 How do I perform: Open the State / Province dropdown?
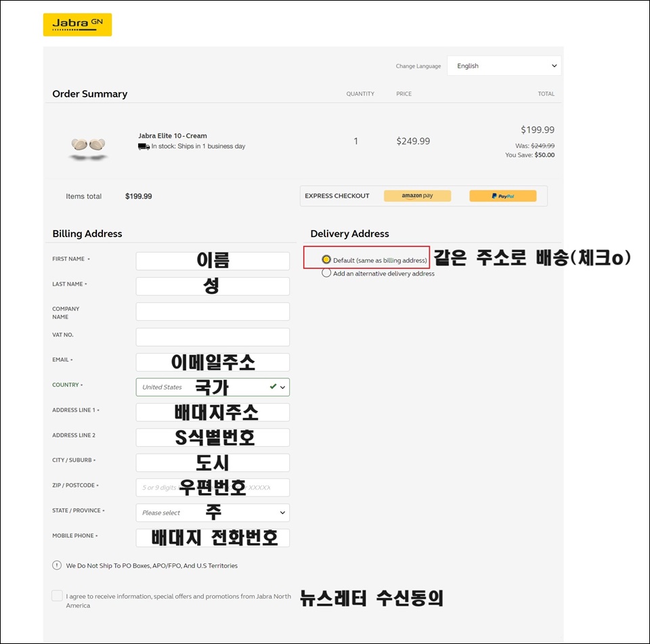pos(213,513)
